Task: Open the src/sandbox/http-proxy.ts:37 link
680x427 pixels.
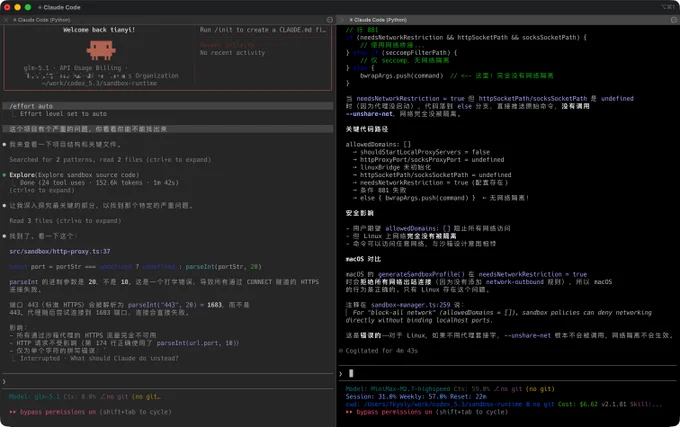Action: [x=60, y=251]
